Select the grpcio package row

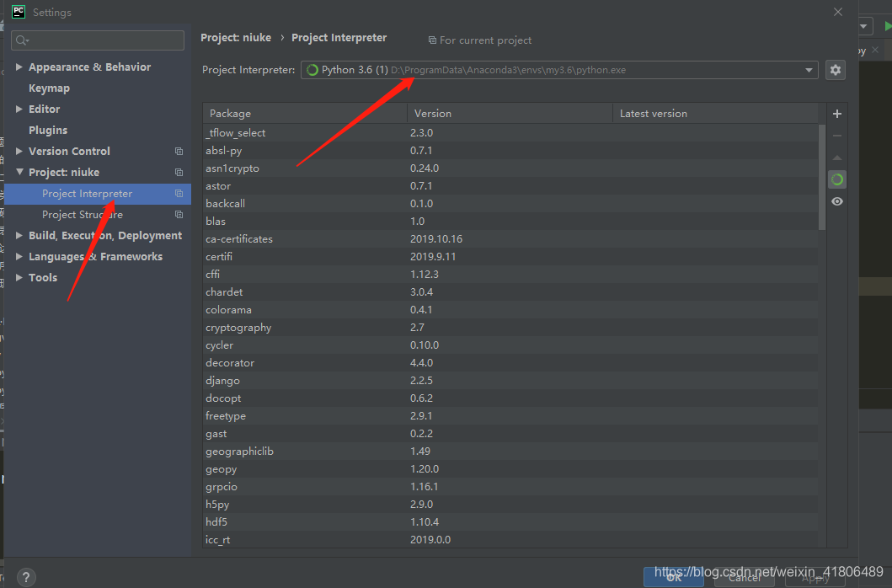(x=510, y=487)
